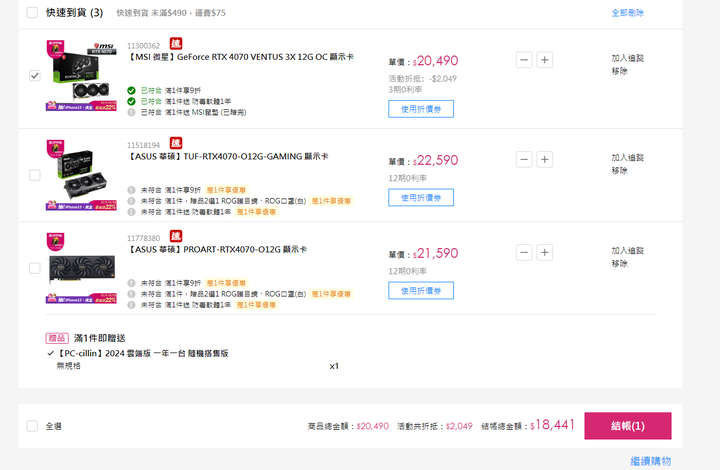This screenshot has width=720, height=470.
Task: Click 全部刪除 to delete all items
Action: tap(627, 13)
